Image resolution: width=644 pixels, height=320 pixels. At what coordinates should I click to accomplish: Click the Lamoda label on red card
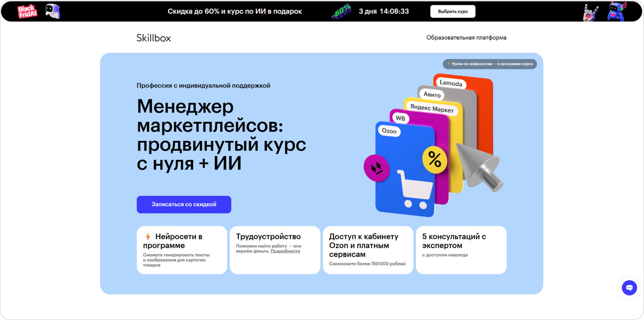[451, 83]
